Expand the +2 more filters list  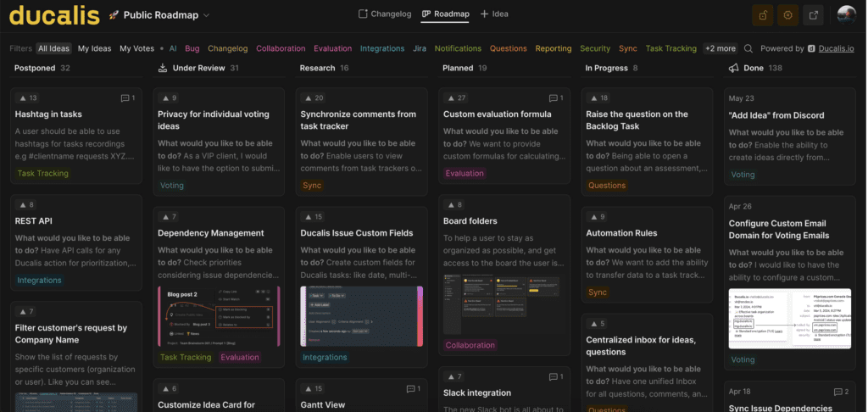pos(721,49)
